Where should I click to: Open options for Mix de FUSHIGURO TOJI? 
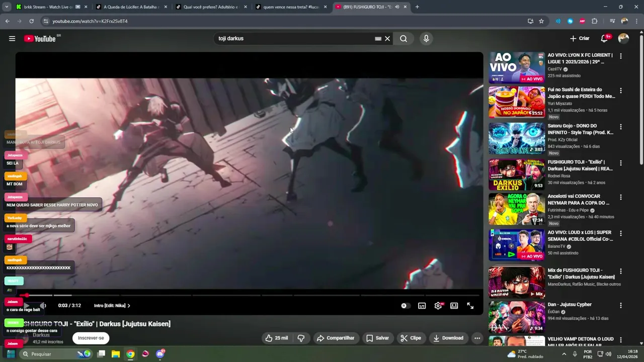point(621,271)
